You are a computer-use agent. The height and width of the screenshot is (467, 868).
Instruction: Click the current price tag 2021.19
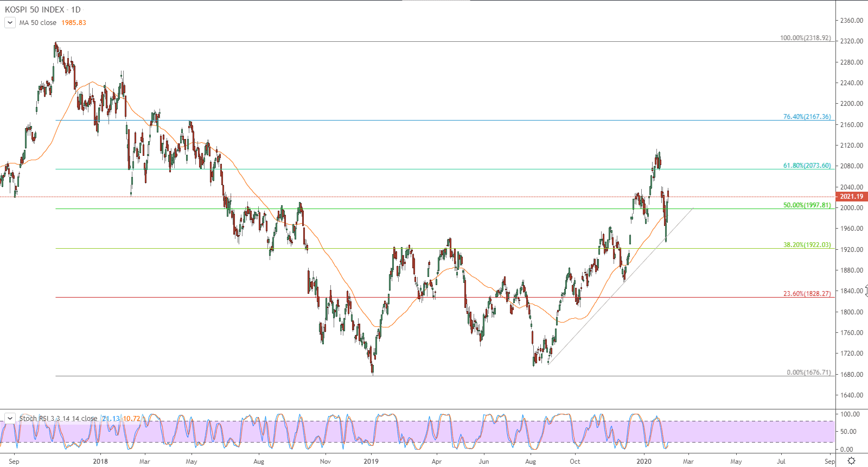pyautogui.click(x=851, y=197)
